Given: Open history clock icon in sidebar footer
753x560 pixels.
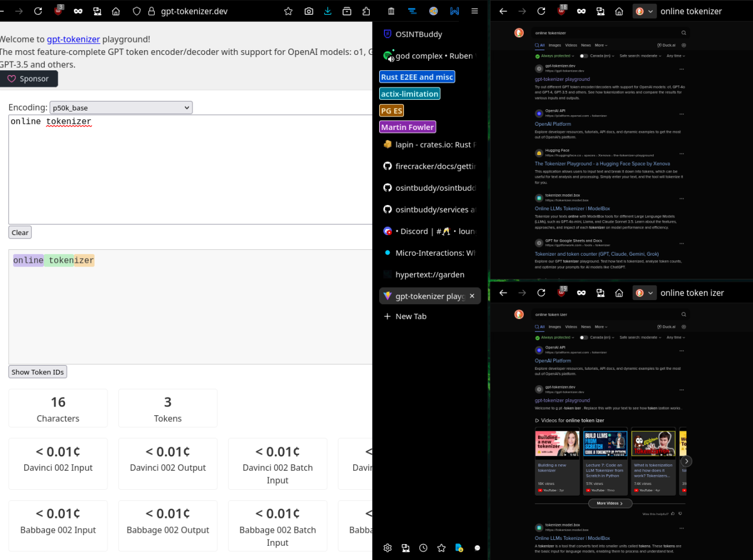Looking at the screenshot, I should (423, 548).
